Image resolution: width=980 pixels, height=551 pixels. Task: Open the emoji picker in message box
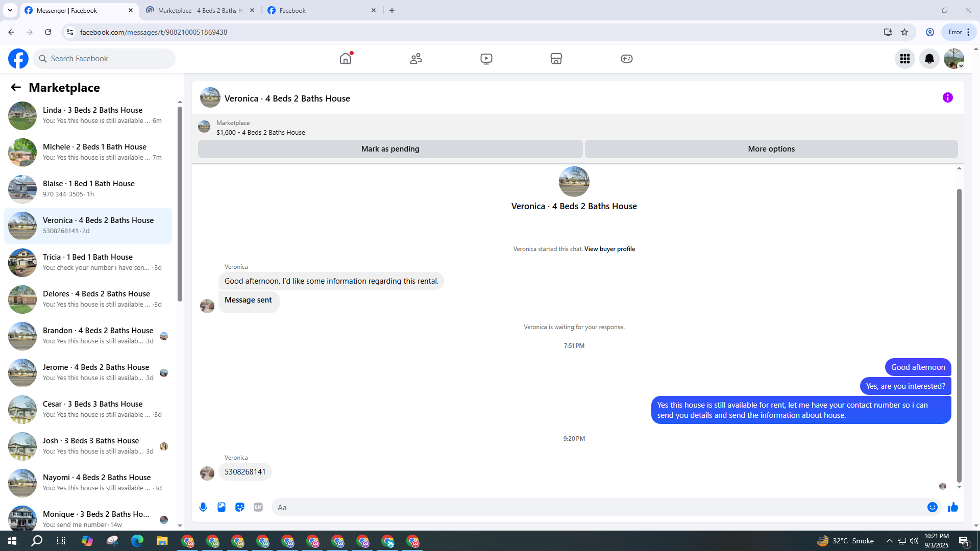(x=933, y=507)
